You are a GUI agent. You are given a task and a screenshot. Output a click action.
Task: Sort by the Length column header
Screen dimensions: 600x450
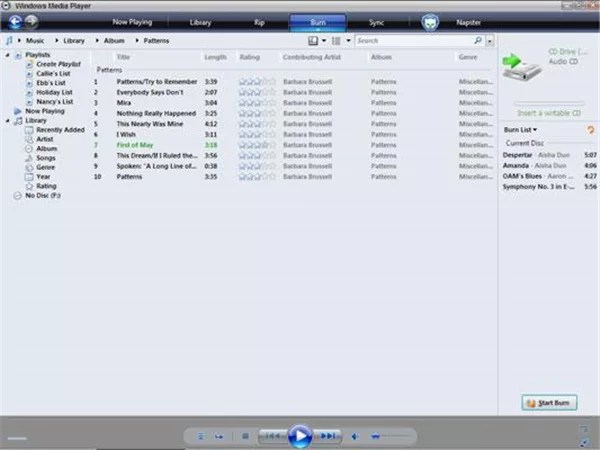(x=215, y=57)
